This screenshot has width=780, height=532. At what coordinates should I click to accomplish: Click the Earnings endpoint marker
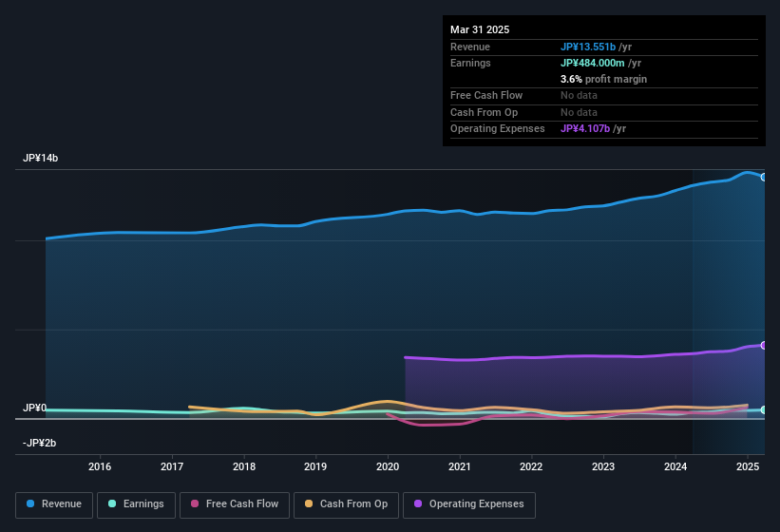point(764,410)
